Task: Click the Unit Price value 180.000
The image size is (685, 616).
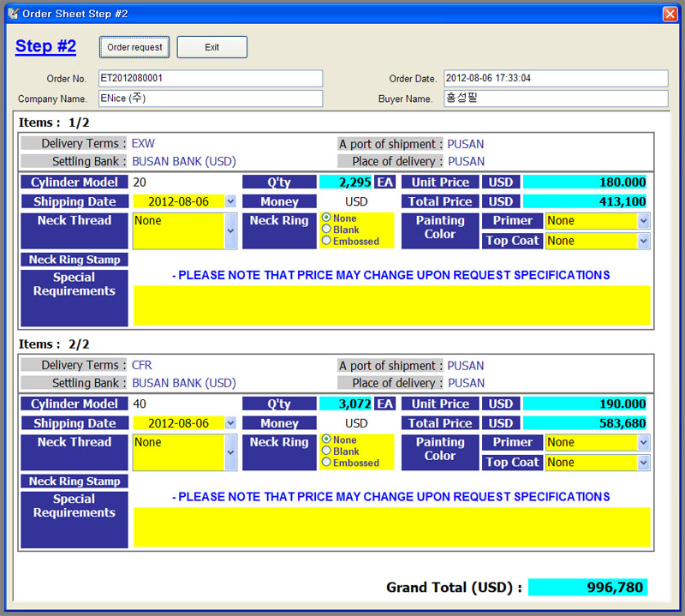Action: pos(585,182)
